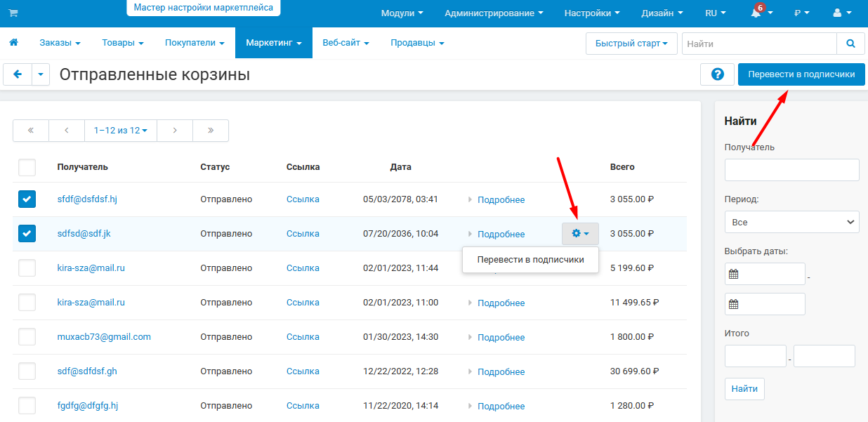Go to the home dashboard icon
868x422 pixels.
coord(13,43)
